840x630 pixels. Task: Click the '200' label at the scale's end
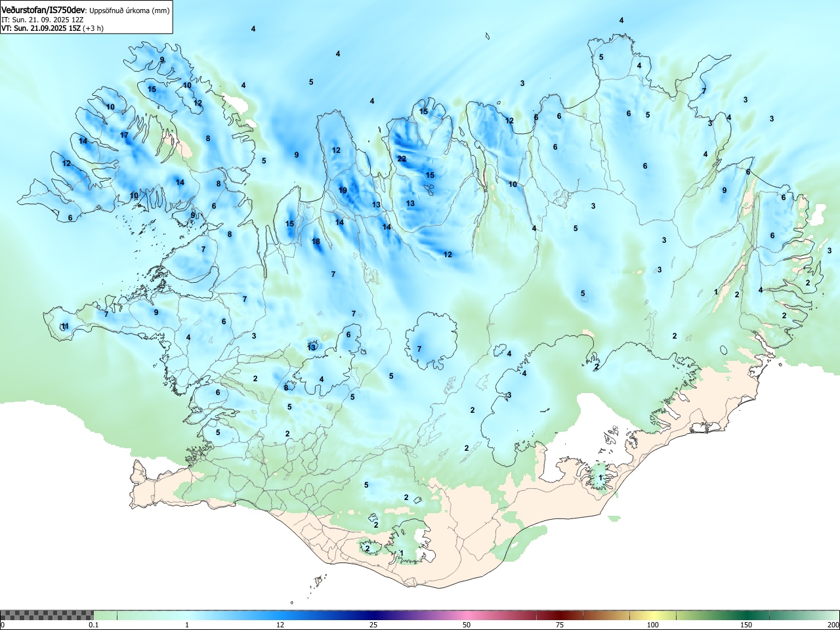pos(833,625)
